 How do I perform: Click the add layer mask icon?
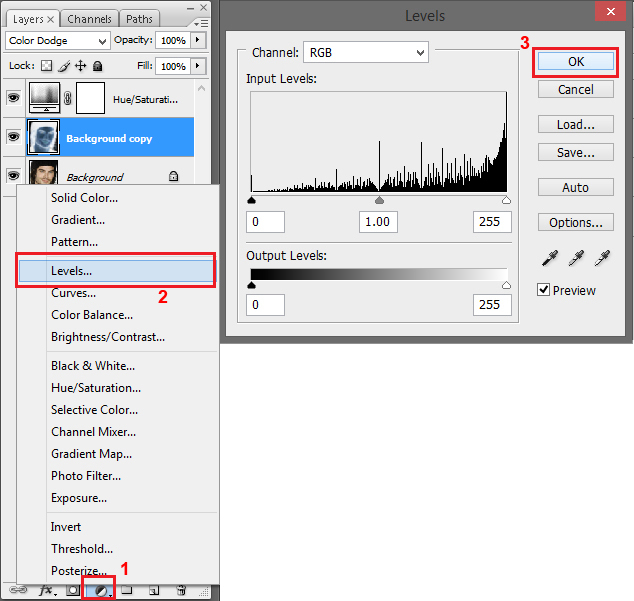click(74, 591)
